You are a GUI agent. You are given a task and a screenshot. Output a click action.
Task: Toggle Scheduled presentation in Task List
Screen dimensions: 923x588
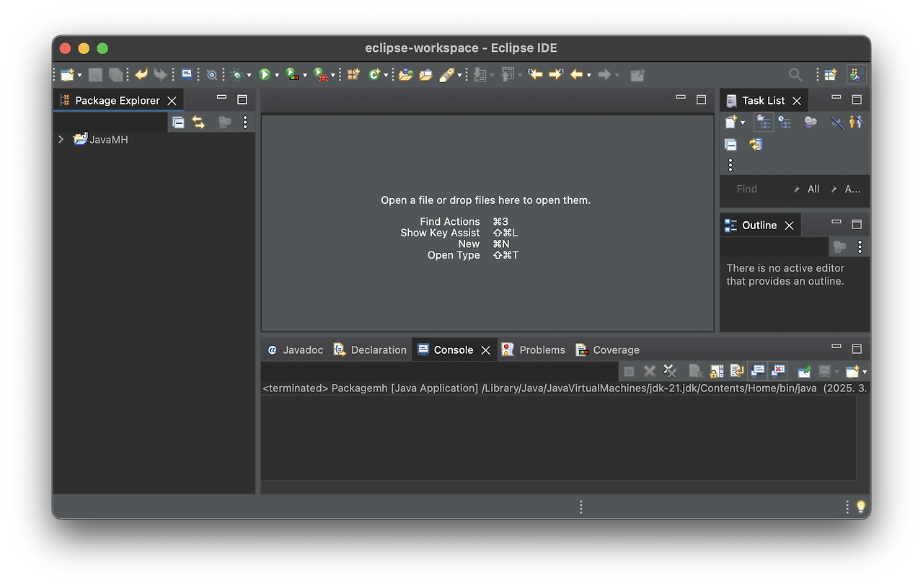pos(785,122)
